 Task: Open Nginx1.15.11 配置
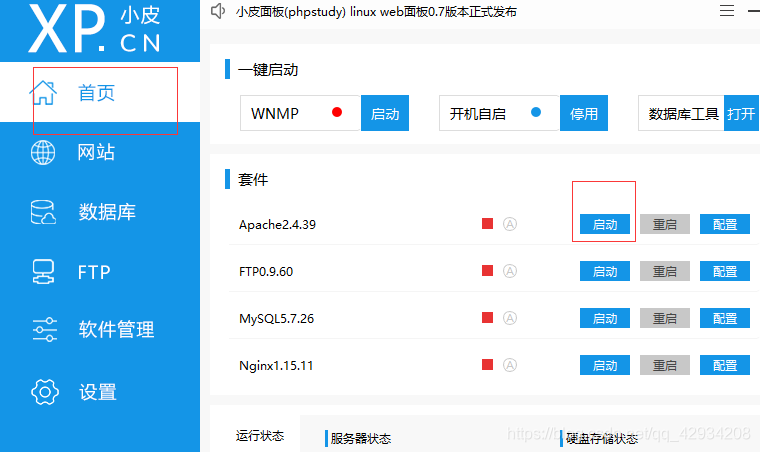click(x=725, y=365)
